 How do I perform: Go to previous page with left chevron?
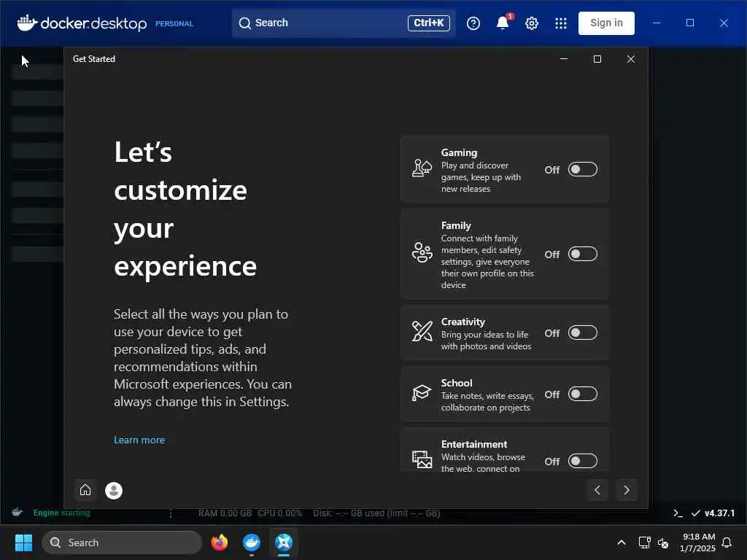[597, 490]
